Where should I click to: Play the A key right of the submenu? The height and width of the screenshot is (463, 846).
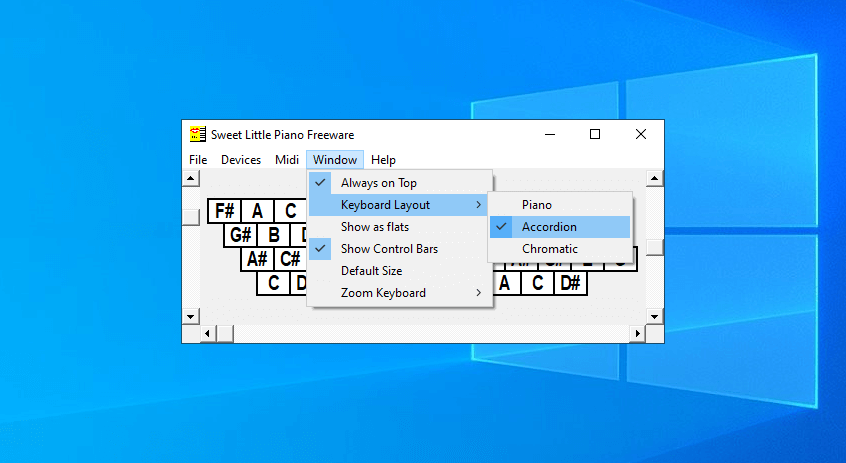tap(504, 283)
